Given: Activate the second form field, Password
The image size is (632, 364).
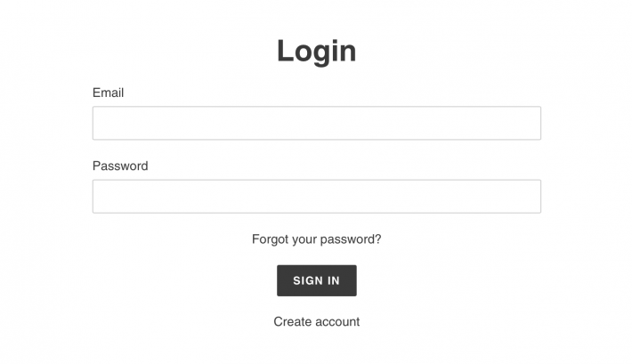Looking at the screenshot, I should point(316,196).
